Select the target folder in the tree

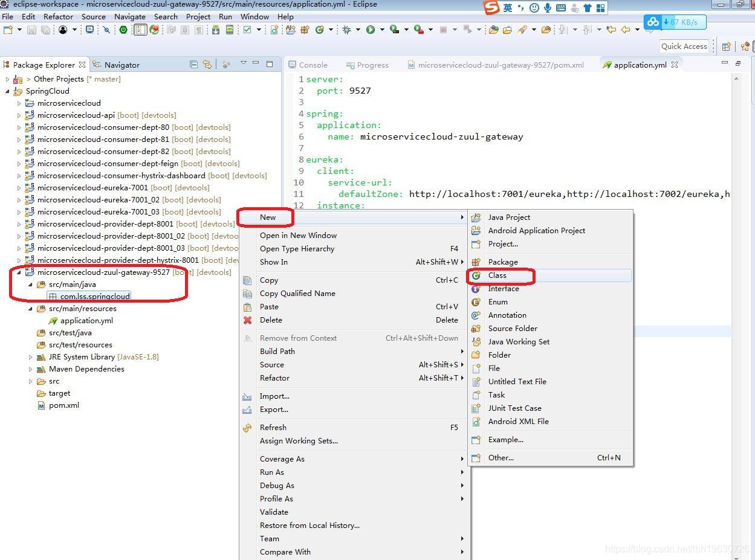pos(59,393)
